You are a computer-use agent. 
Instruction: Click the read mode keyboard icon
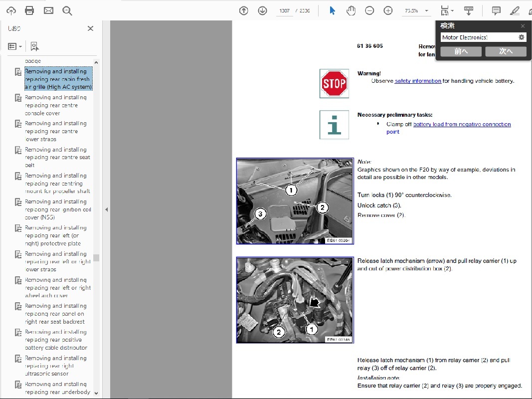pos(469,11)
